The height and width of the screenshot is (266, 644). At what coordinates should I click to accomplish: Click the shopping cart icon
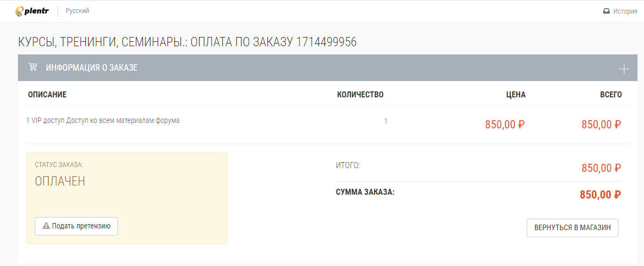(x=33, y=67)
